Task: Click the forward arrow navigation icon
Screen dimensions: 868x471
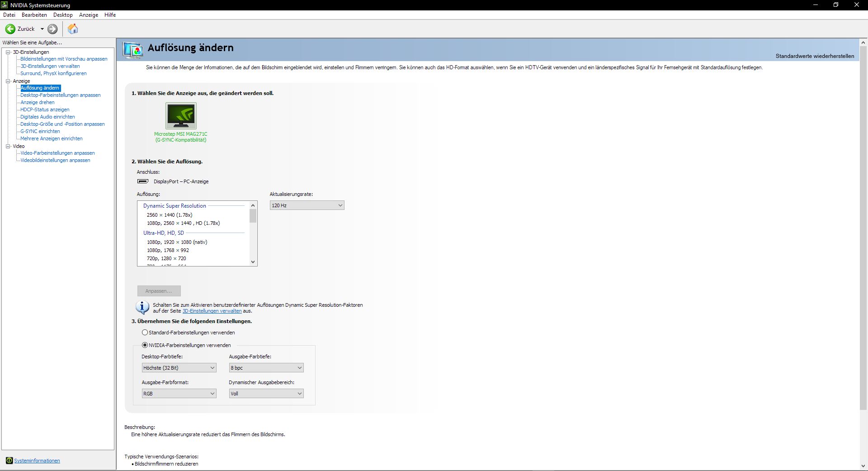Action: 52,29
